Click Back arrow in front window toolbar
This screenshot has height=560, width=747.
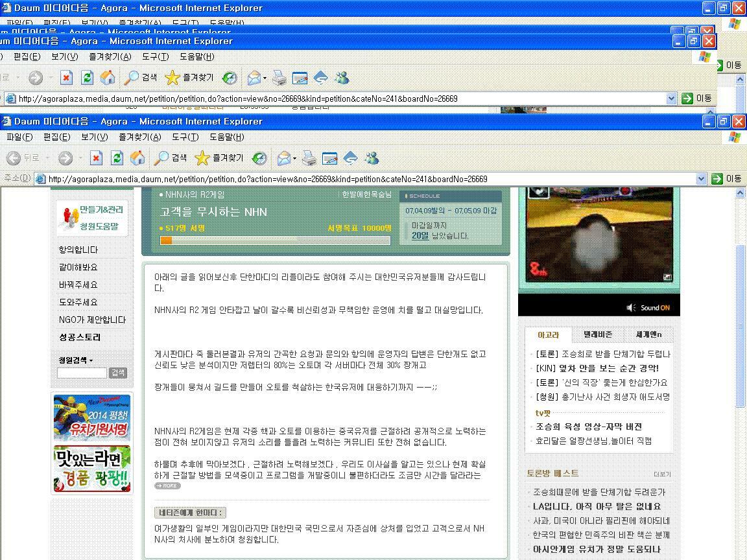point(14,158)
